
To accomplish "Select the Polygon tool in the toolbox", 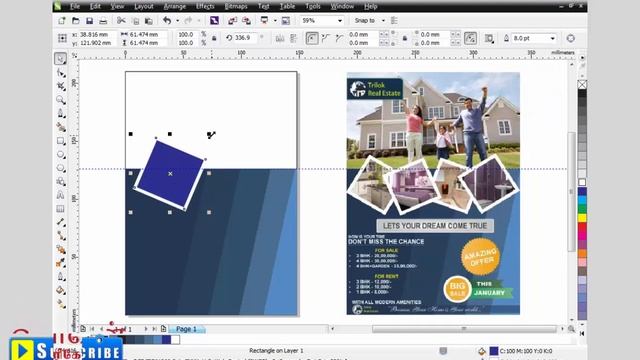I will (61, 168).
